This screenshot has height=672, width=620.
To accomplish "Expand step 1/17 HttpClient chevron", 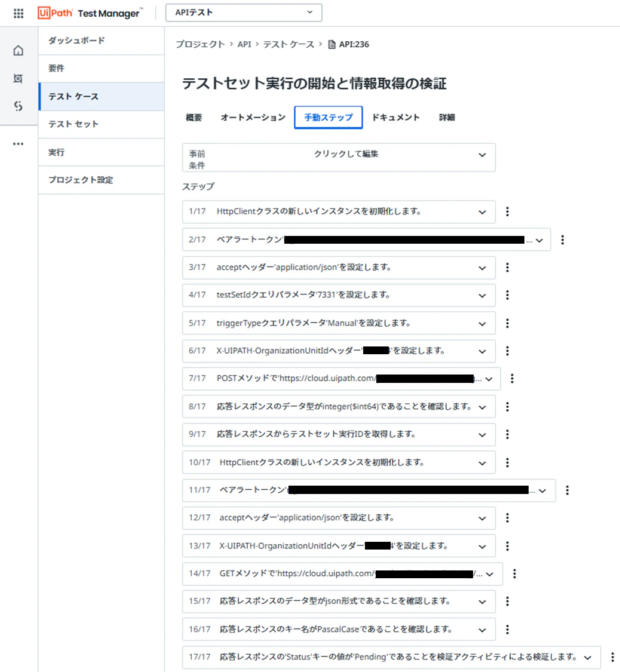I will click(482, 212).
